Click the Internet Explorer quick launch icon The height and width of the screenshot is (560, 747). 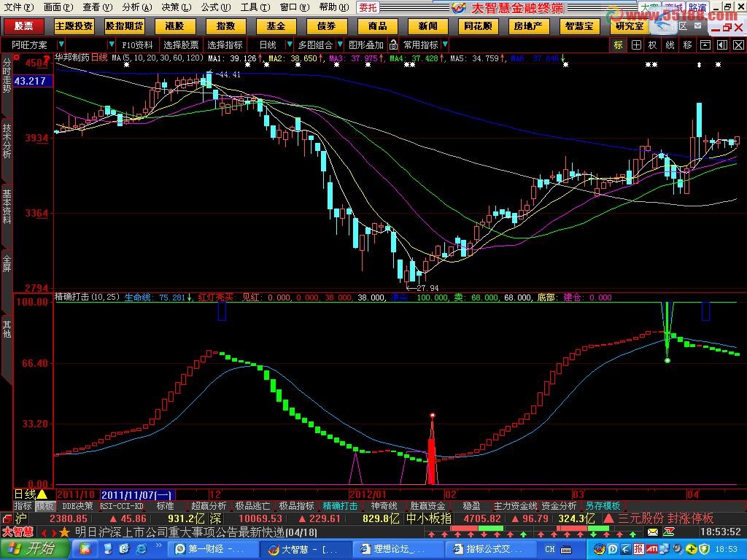[x=141, y=549]
